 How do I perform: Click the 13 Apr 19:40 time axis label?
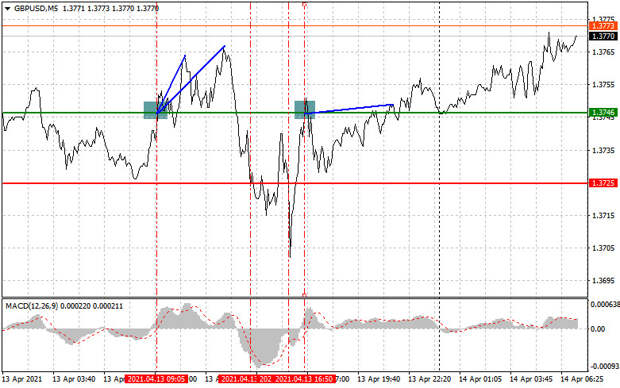[x=378, y=379]
